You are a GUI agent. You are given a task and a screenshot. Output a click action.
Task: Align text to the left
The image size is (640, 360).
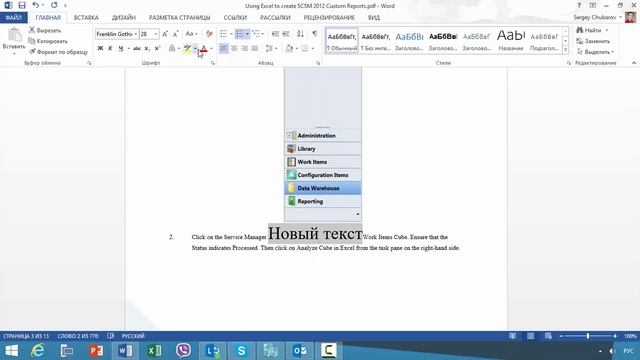click(224, 48)
